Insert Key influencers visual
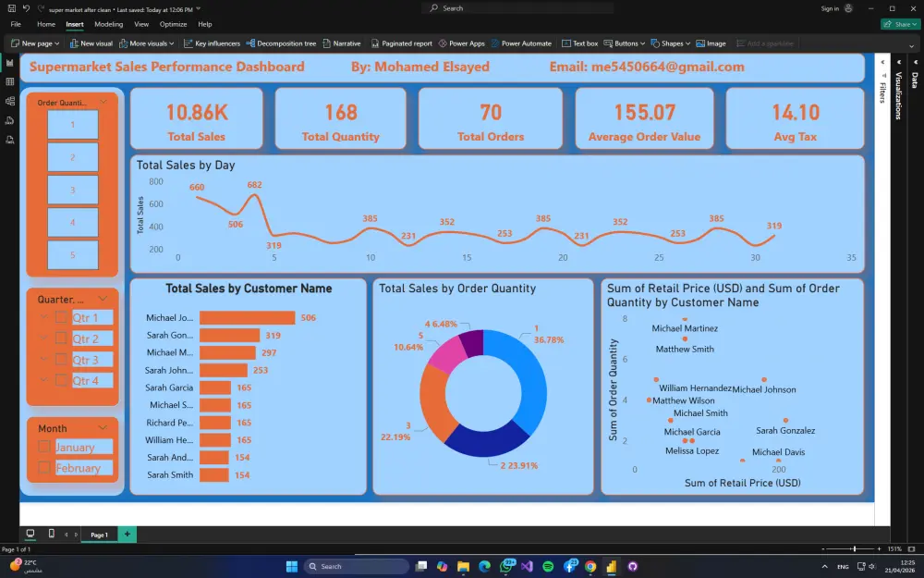 pyautogui.click(x=212, y=43)
